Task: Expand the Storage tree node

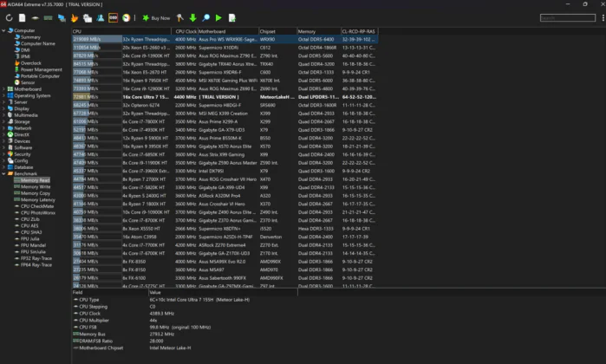Action: click(3, 121)
